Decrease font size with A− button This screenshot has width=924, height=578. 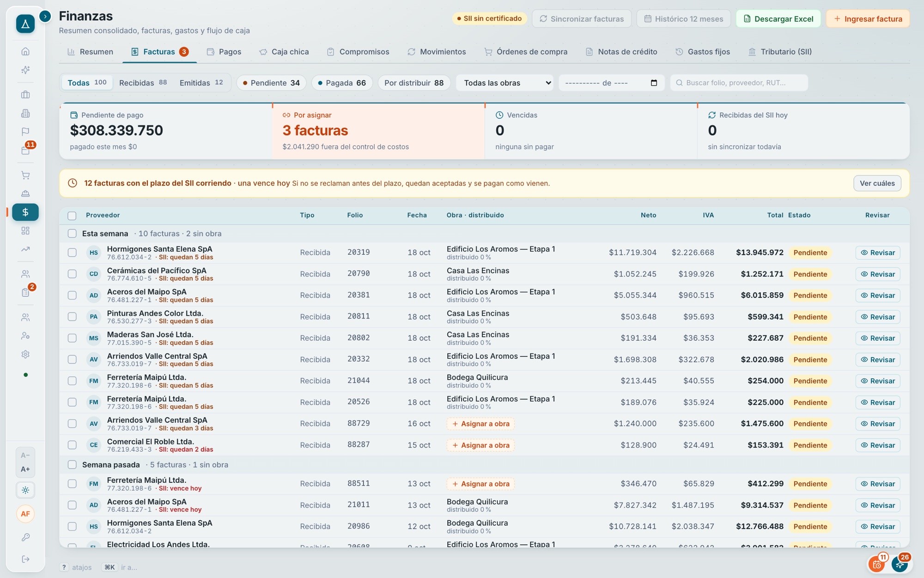pyautogui.click(x=25, y=455)
